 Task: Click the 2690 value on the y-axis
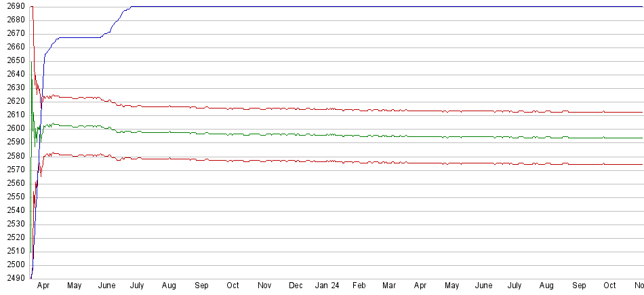pos(13,6)
